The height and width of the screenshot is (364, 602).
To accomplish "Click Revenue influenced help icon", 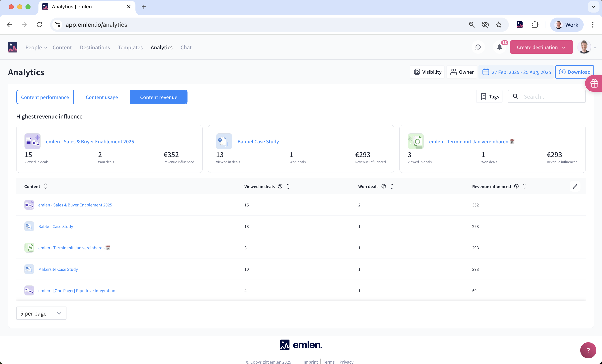I will [516, 186].
